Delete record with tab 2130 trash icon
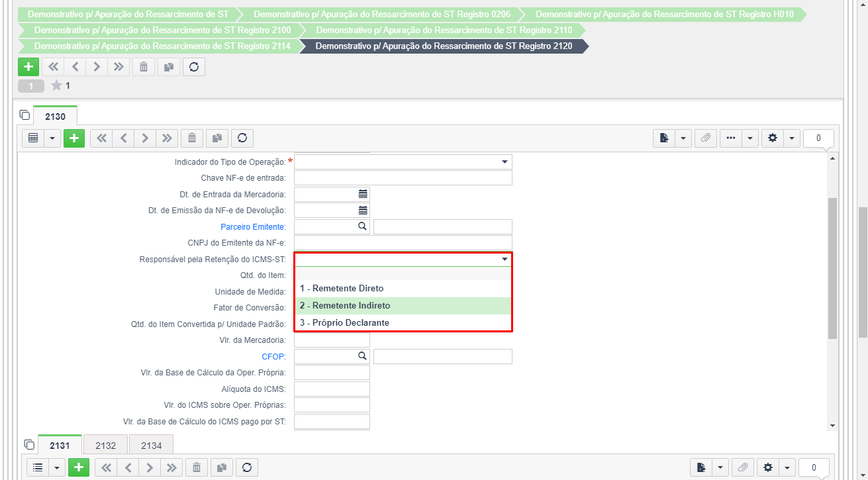 [x=192, y=138]
